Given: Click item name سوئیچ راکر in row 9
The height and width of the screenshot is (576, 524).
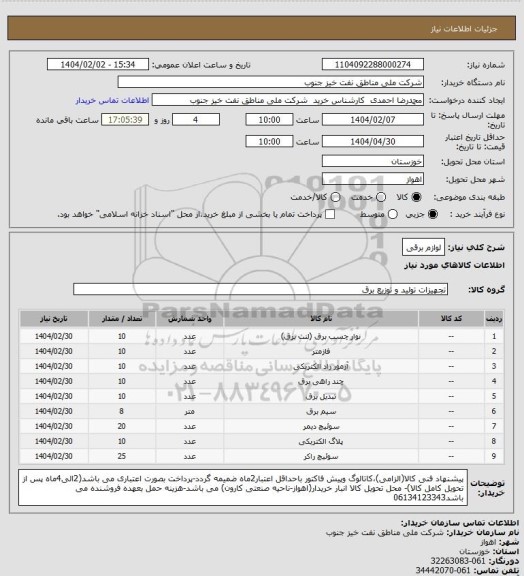Looking at the screenshot, I should pos(321,456).
